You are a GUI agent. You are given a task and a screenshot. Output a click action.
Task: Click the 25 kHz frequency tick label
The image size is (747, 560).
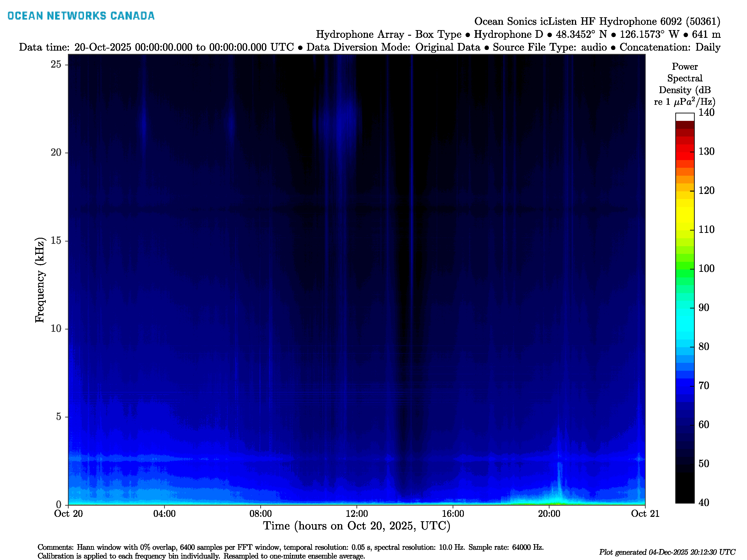pos(56,64)
